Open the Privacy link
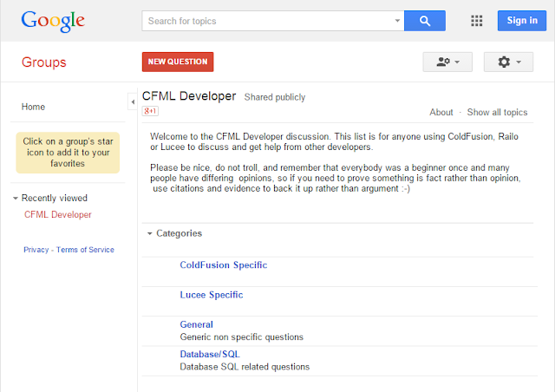Image resolution: width=555 pixels, height=392 pixels. pos(36,250)
